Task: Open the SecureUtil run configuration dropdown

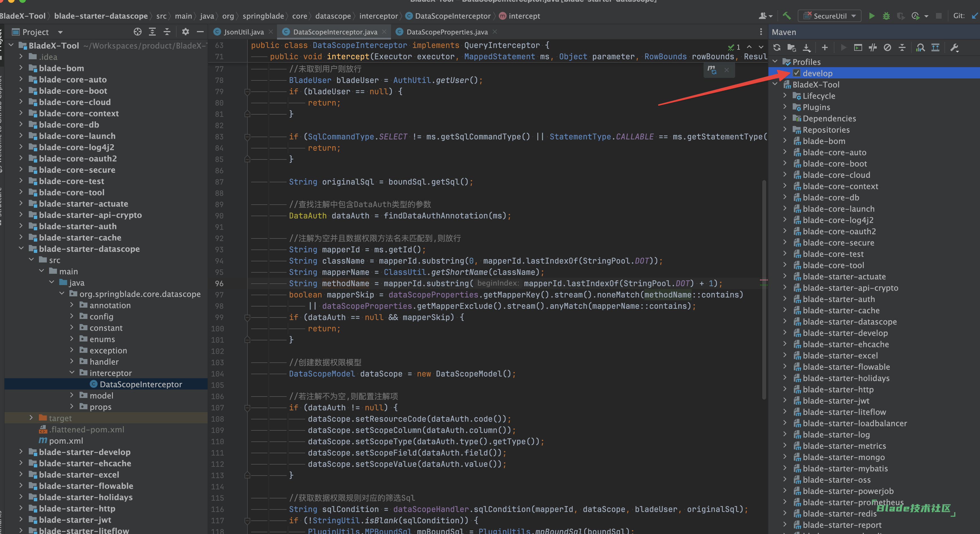Action: [x=829, y=16]
